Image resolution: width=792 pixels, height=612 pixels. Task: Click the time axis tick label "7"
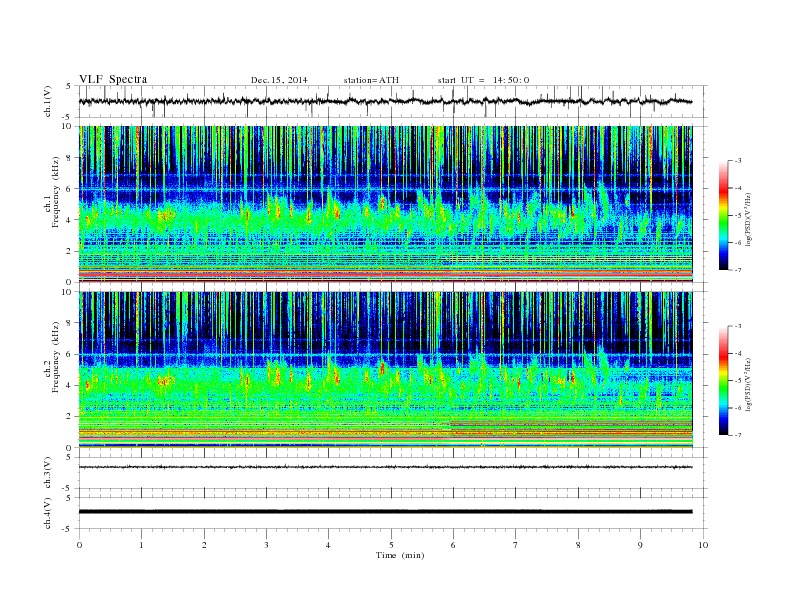[516, 545]
